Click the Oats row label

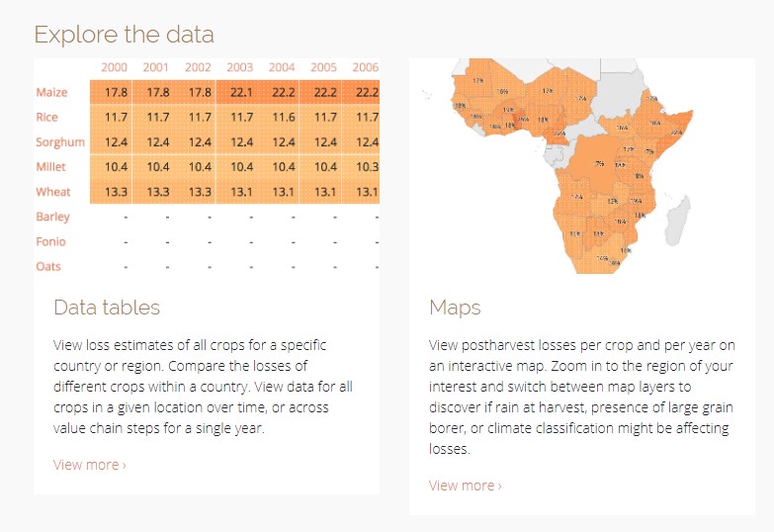(48, 266)
